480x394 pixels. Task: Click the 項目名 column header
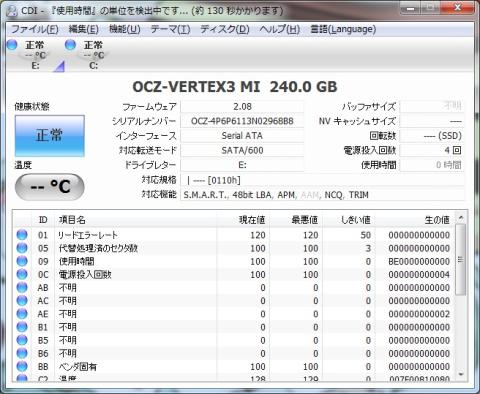[x=136, y=220]
